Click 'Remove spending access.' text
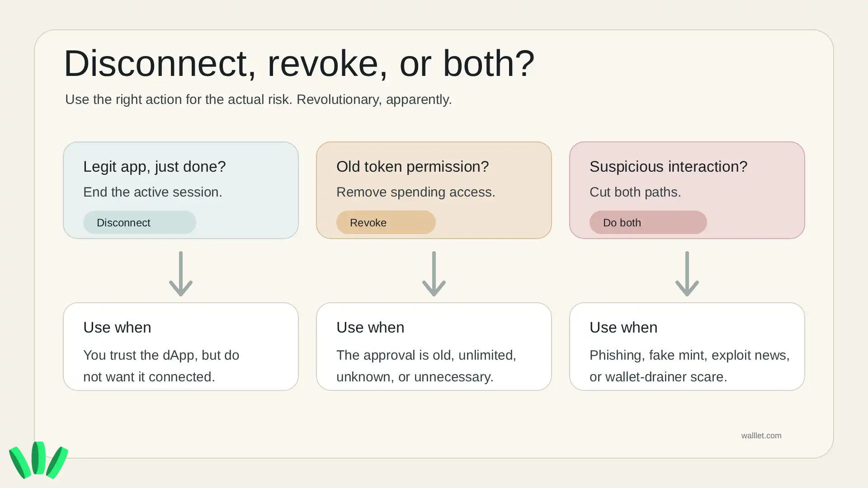Image resolution: width=868 pixels, height=488 pixels. tap(415, 192)
